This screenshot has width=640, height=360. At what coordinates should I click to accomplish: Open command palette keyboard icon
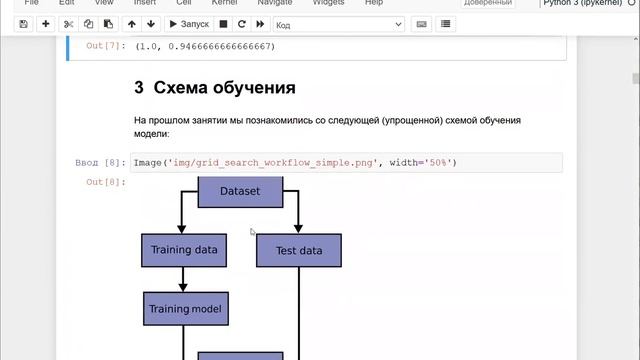(421, 24)
